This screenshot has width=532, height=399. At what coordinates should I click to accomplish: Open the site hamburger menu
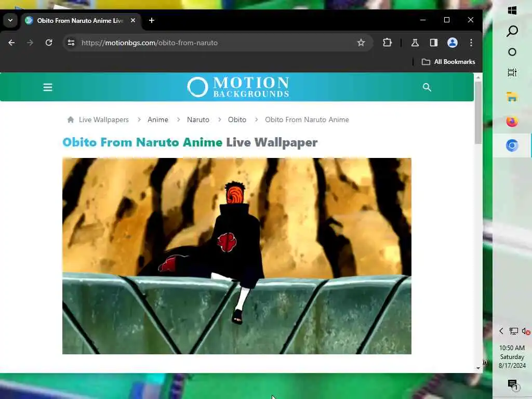(x=48, y=87)
